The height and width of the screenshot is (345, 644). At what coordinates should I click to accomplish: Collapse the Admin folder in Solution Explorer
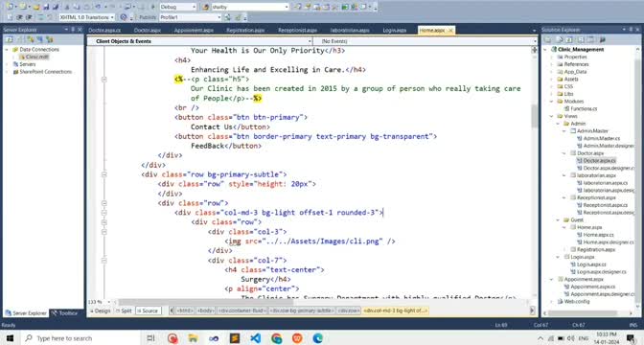558,124
